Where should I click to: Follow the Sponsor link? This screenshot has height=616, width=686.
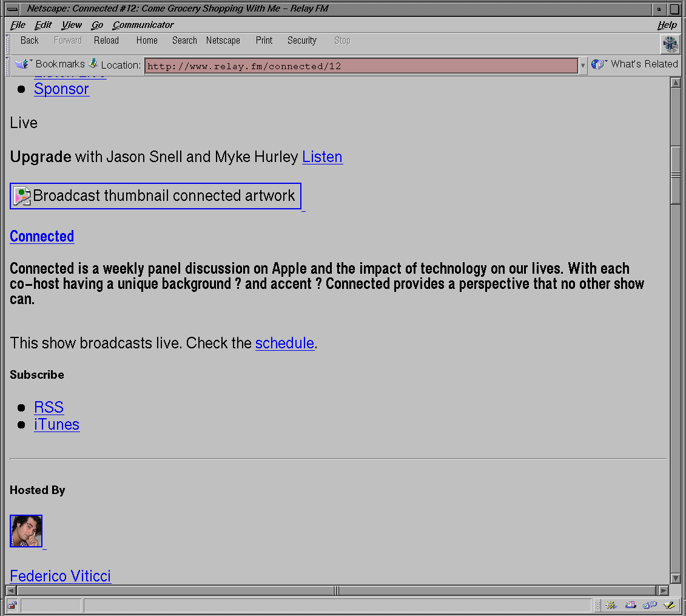click(62, 89)
